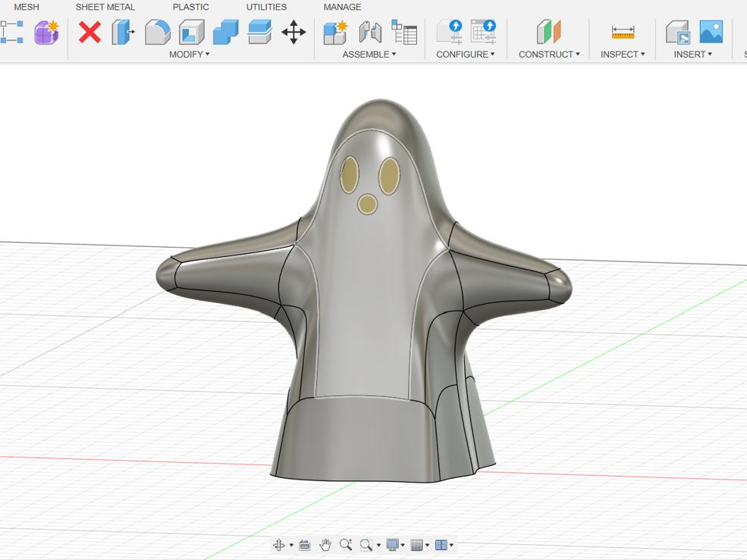747x560 pixels.
Task: Click the New Component icon
Action: [335, 33]
